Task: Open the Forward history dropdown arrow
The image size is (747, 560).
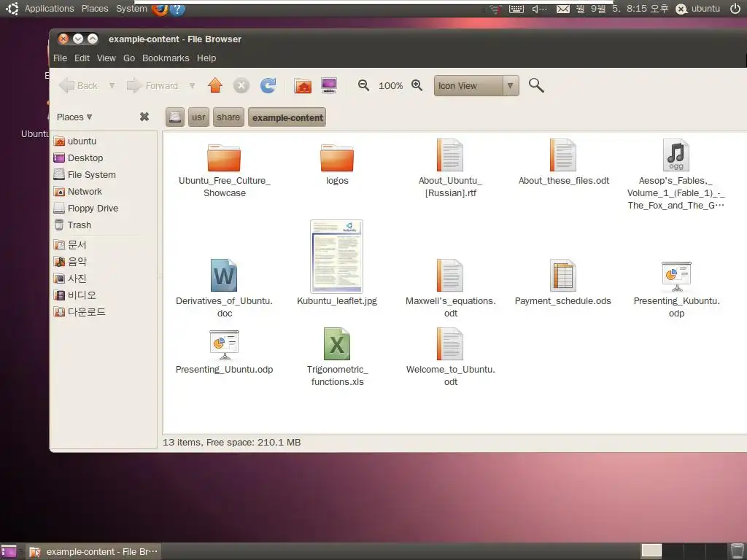Action: click(x=192, y=86)
